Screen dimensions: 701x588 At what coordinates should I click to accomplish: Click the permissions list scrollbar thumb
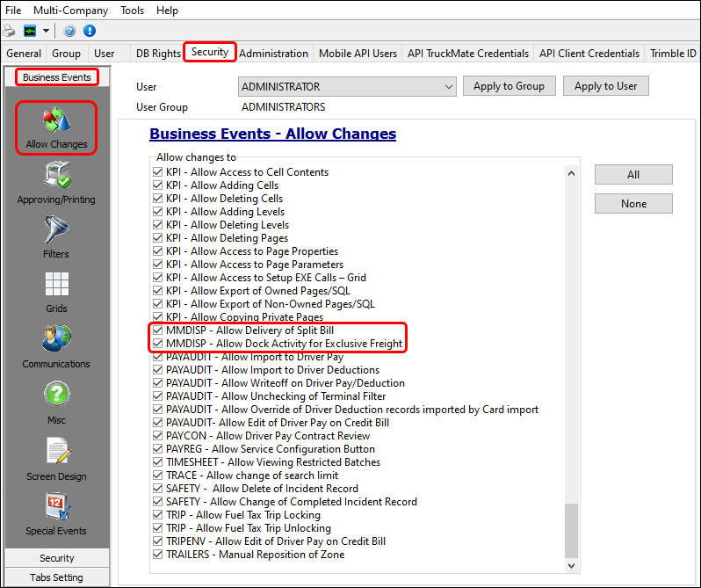[x=571, y=530]
